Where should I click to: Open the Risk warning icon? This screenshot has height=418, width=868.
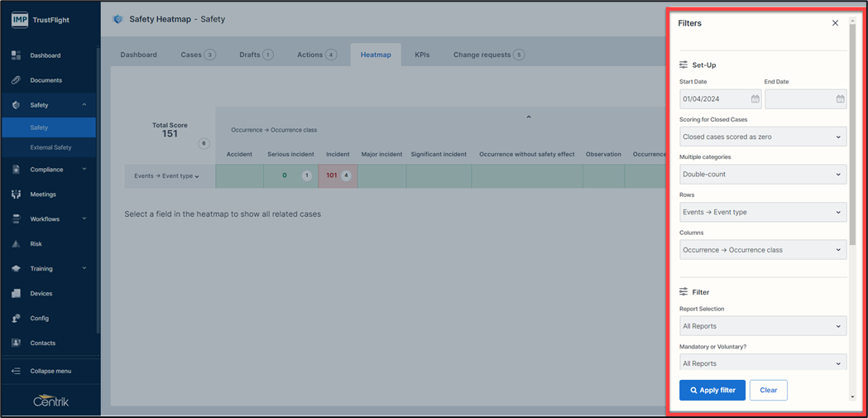[16, 244]
